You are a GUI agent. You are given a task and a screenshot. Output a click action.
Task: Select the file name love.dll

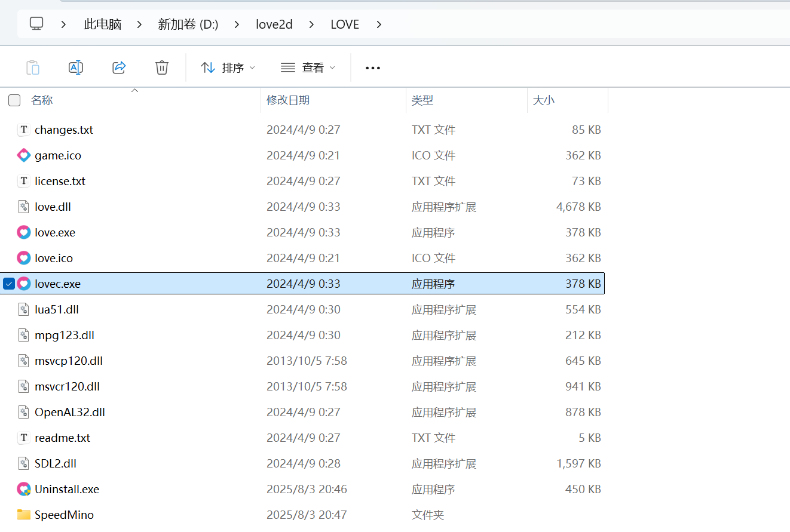(53, 207)
